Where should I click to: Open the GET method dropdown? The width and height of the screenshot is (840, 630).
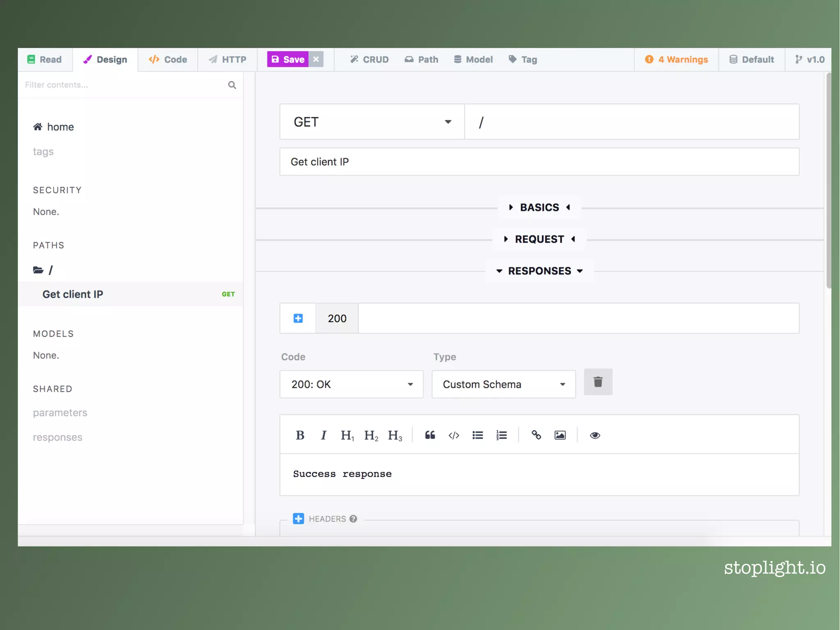click(x=372, y=122)
